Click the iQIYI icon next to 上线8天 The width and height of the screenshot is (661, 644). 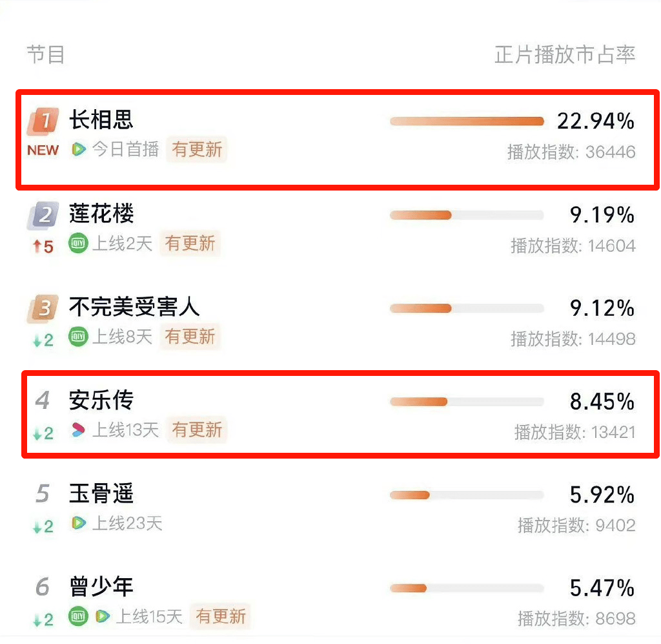[x=78, y=337]
